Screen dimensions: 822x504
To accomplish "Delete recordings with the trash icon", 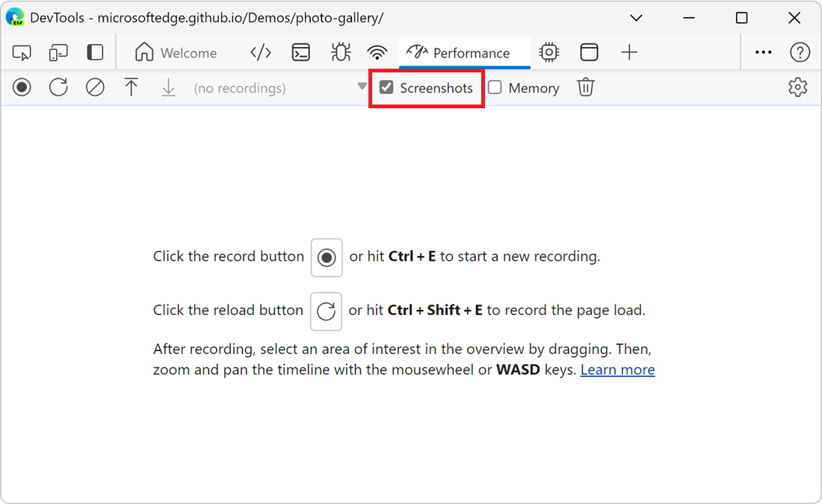I will coord(585,87).
